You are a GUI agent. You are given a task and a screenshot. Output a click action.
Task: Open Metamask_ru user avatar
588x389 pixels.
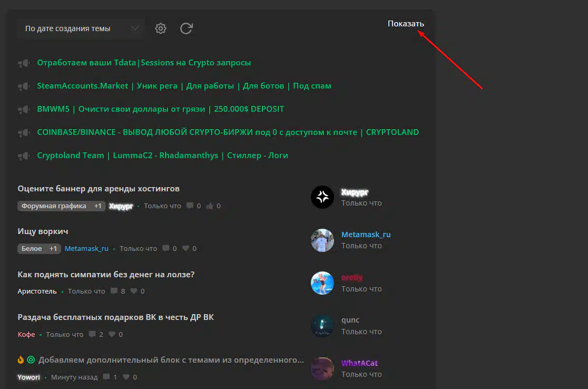click(322, 240)
